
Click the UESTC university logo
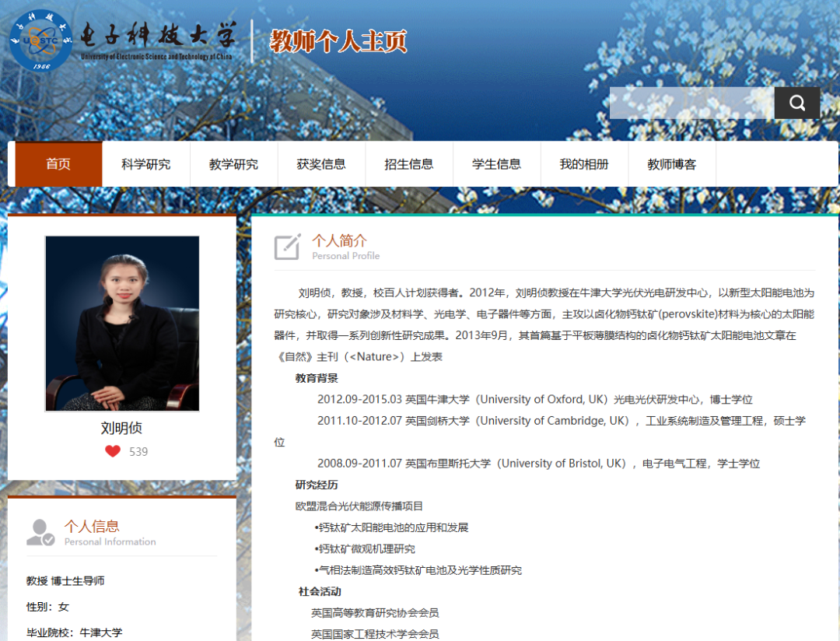[x=39, y=39]
